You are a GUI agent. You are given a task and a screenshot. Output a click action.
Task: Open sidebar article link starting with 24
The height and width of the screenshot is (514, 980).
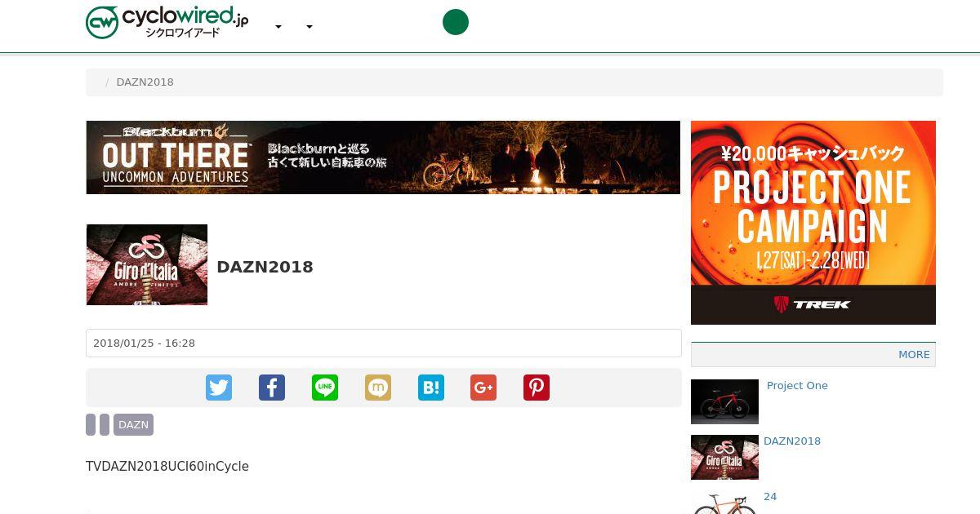[770, 497]
